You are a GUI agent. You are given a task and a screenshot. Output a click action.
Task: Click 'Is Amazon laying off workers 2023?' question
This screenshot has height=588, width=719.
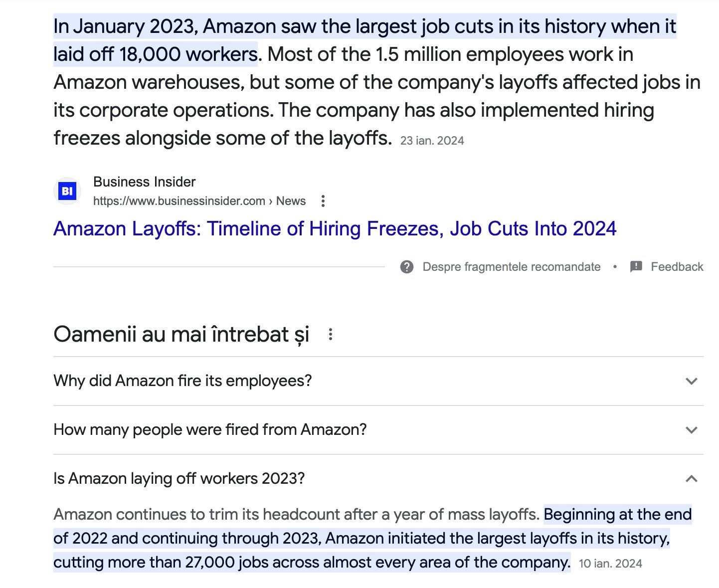pos(179,479)
